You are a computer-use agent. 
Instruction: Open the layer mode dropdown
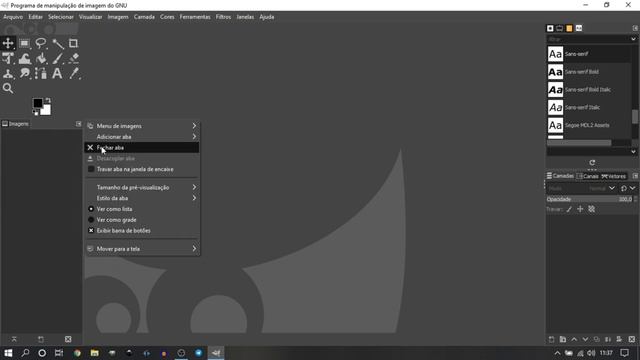click(x=581, y=188)
